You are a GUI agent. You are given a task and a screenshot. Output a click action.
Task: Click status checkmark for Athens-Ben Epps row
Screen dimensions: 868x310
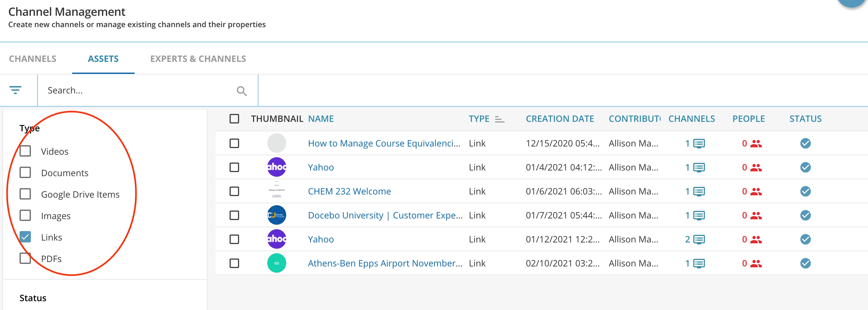pos(805,263)
